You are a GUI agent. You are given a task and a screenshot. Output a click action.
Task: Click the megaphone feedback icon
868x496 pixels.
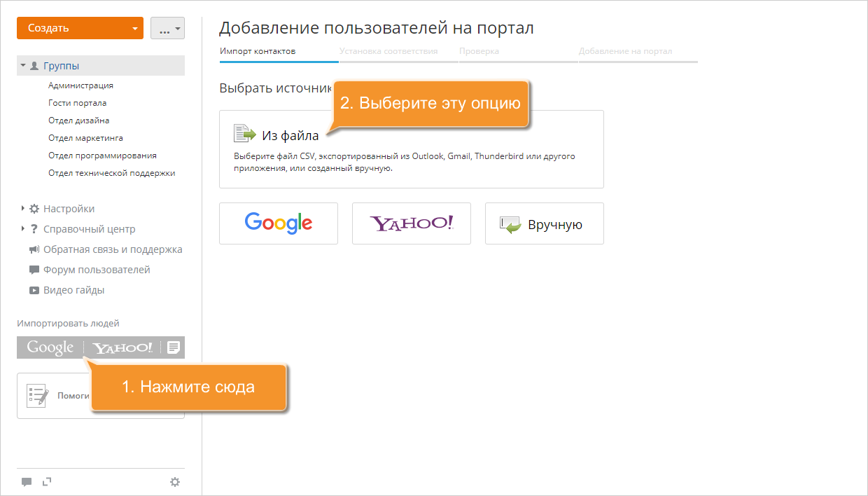(34, 249)
